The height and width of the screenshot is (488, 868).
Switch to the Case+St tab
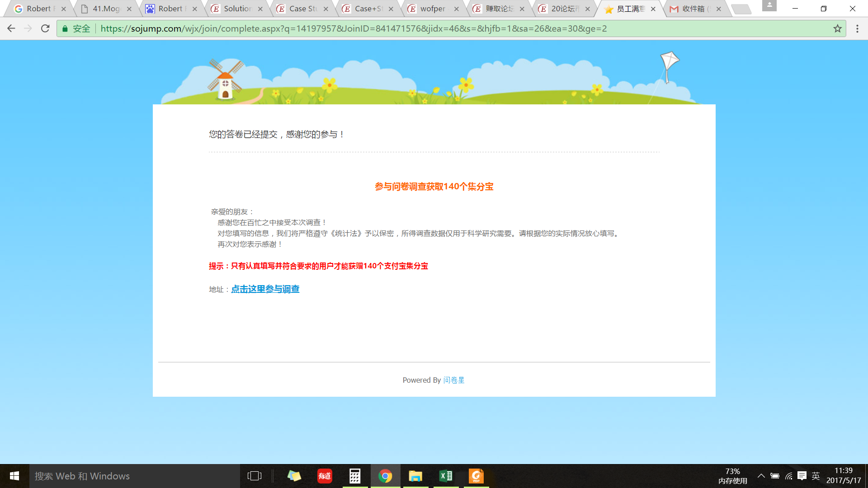[x=367, y=9]
